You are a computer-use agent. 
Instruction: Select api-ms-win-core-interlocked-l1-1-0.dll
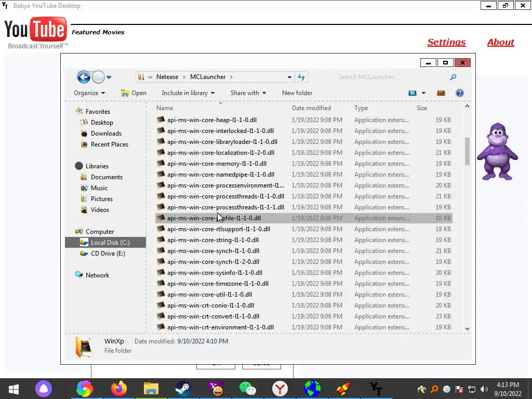(303, 130)
